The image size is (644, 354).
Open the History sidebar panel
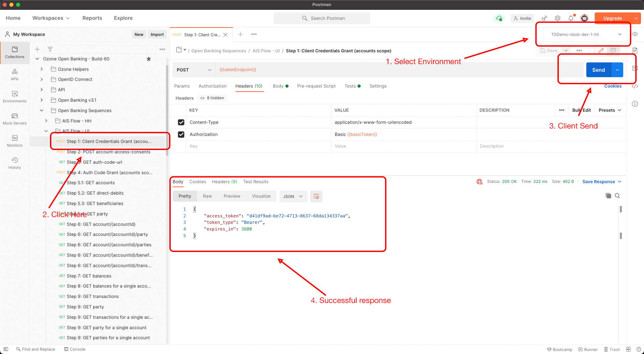click(x=15, y=163)
